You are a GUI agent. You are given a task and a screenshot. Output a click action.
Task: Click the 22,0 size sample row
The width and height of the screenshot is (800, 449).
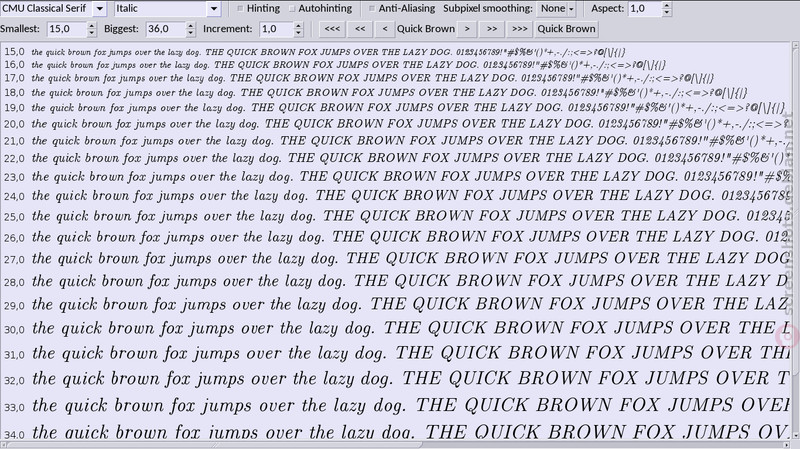[395, 158]
